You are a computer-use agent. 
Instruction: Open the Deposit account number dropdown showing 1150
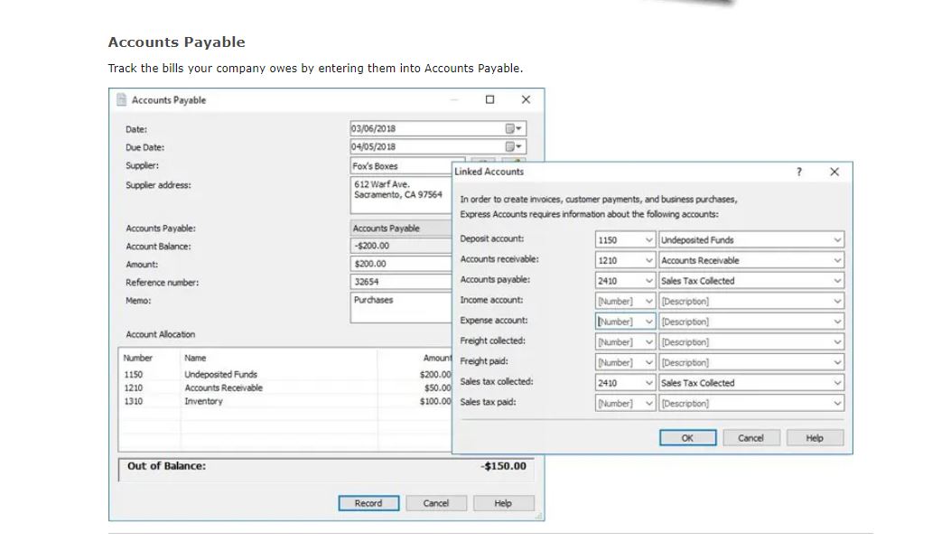click(x=651, y=239)
